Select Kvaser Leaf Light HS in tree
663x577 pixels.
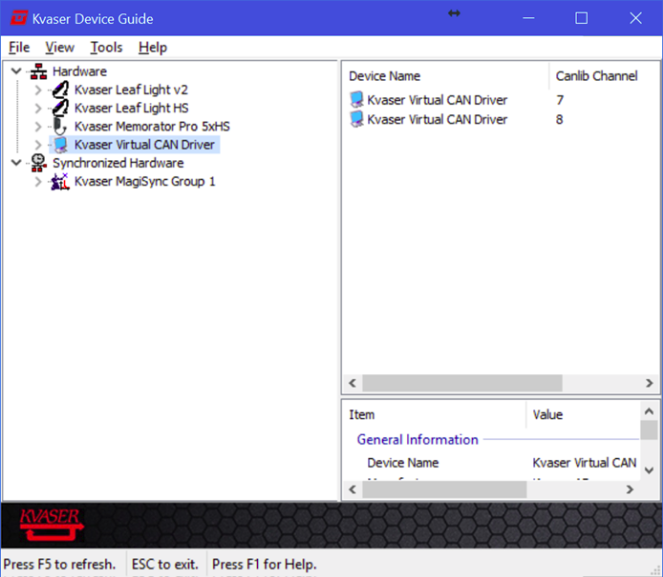132,108
